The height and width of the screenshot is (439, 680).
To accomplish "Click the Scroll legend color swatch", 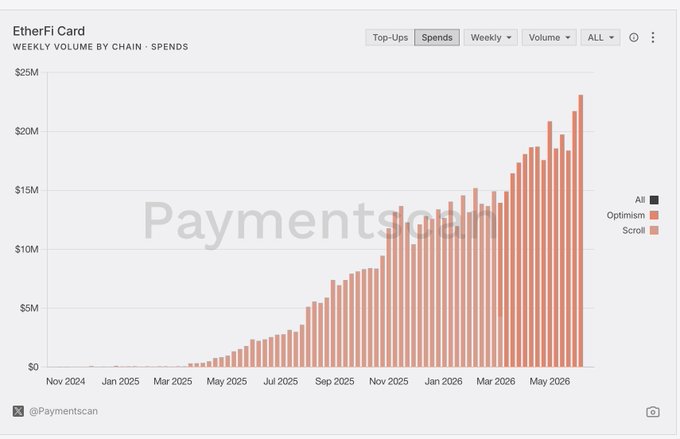I will pyautogui.click(x=654, y=230).
